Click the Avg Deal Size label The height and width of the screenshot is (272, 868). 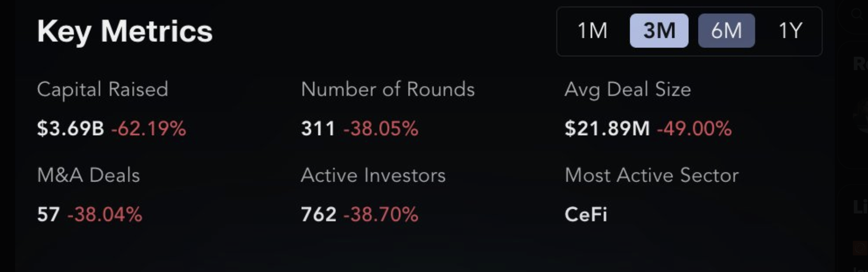[x=628, y=89]
